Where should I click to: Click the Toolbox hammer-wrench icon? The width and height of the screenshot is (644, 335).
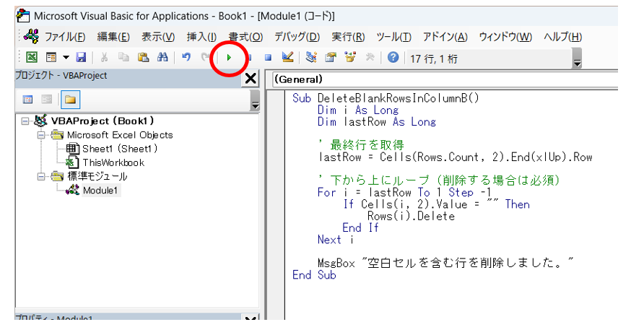point(370,58)
